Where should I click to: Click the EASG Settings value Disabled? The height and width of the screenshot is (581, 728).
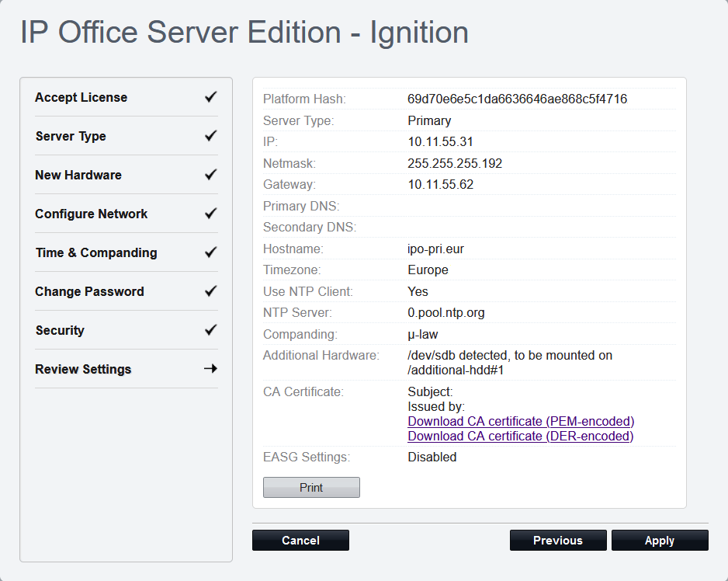pos(432,457)
